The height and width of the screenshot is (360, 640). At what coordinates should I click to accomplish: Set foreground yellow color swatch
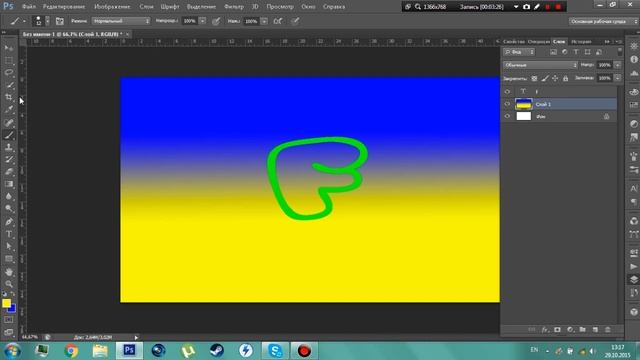pos(6,303)
